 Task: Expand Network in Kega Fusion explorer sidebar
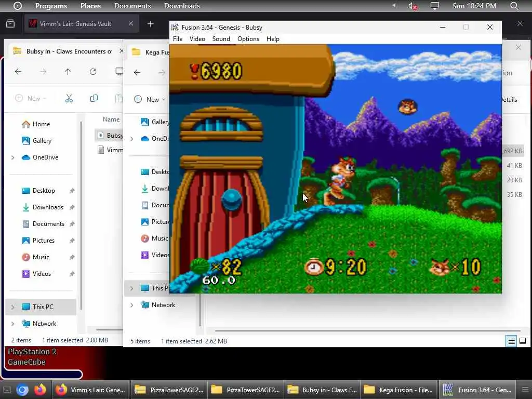(131, 305)
